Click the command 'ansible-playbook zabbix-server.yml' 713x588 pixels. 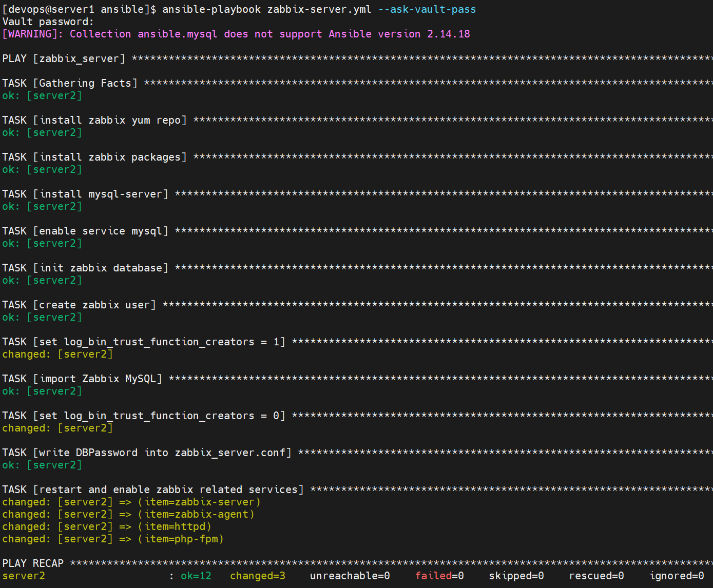[267, 9]
